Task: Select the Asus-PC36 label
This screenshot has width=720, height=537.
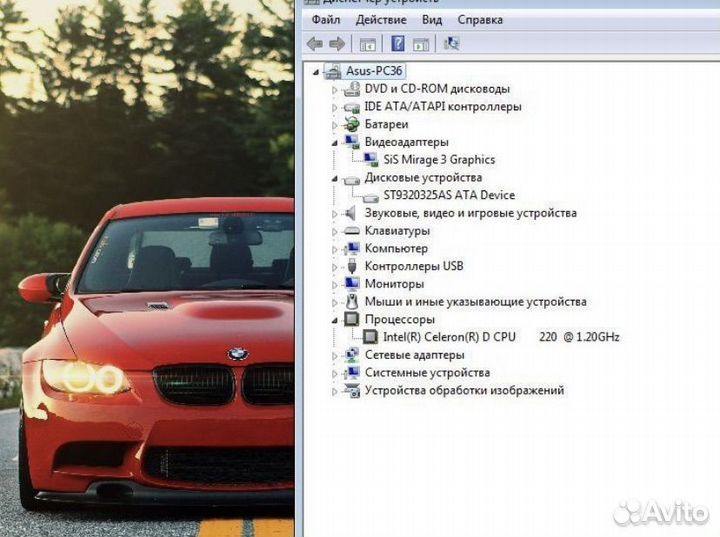Action: (374, 71)
